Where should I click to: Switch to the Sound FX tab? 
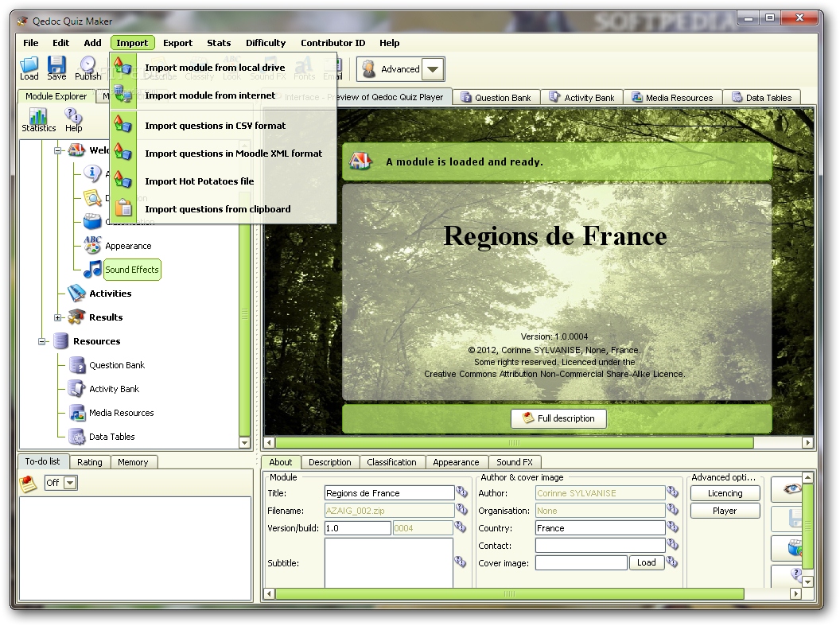pos(515,461)
